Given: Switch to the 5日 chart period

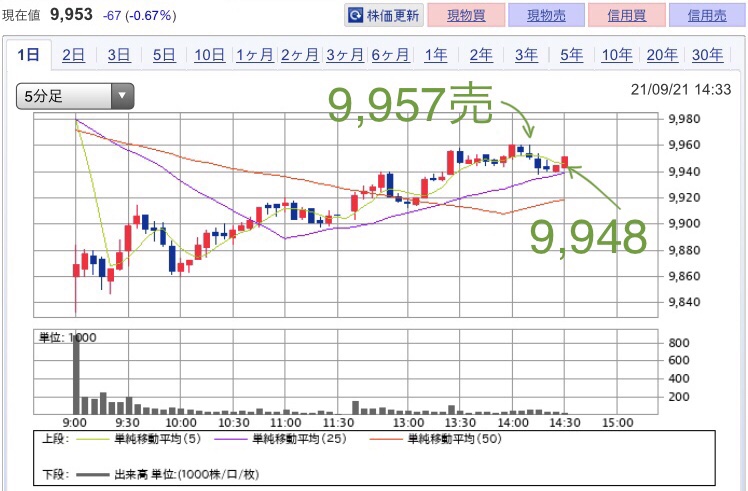Looking at the screenshot, I should tap(164, 55).
